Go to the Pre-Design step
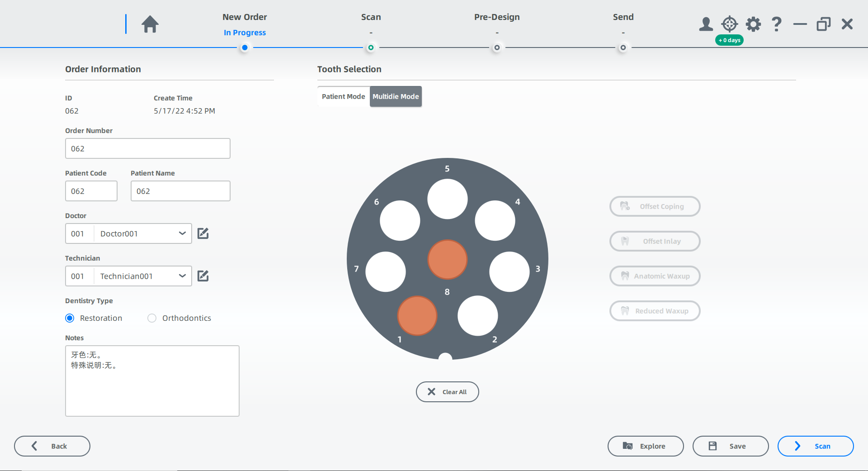The height and width of the screenshot is (471, 868). click(497, 17)
